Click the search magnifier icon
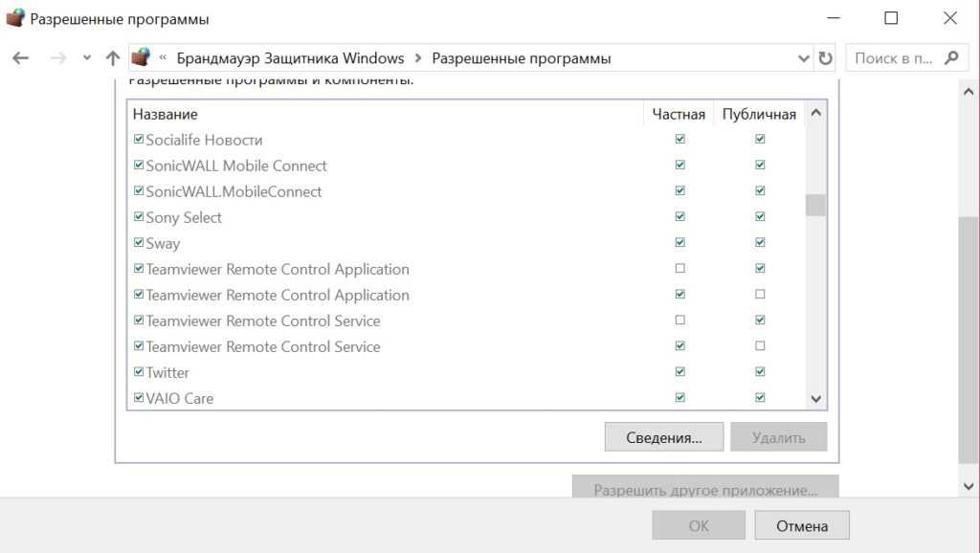This screenshot has height=553, width=980. click(x=950, y=58)
